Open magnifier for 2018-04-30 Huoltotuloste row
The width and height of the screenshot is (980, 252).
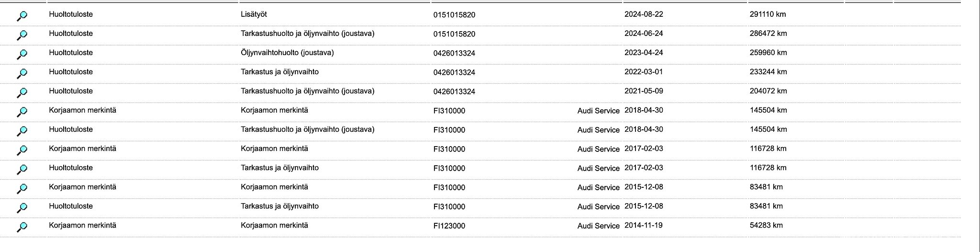tap(22, 131)
